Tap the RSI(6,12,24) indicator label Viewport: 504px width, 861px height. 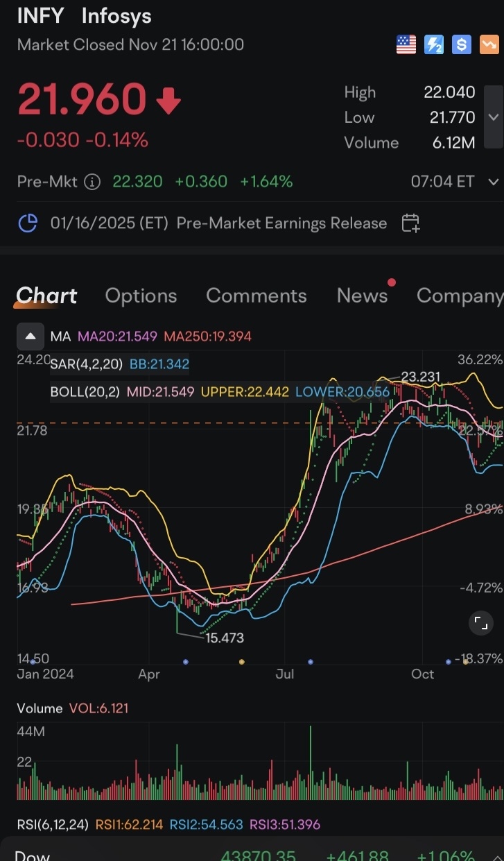pyautogui.click(x=53, y=825)
